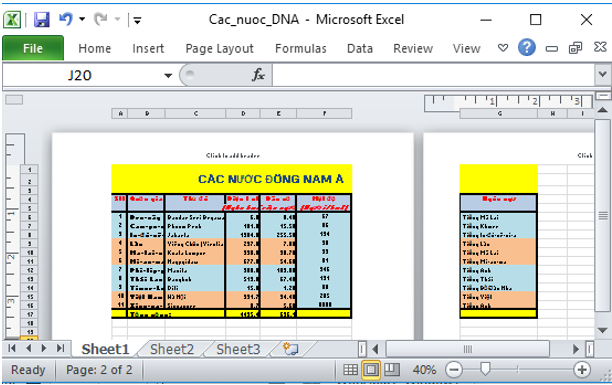Click the zoom slider handle
This screenshot has width=612, height=385.
pyautogui.click(x=485, y=369)
